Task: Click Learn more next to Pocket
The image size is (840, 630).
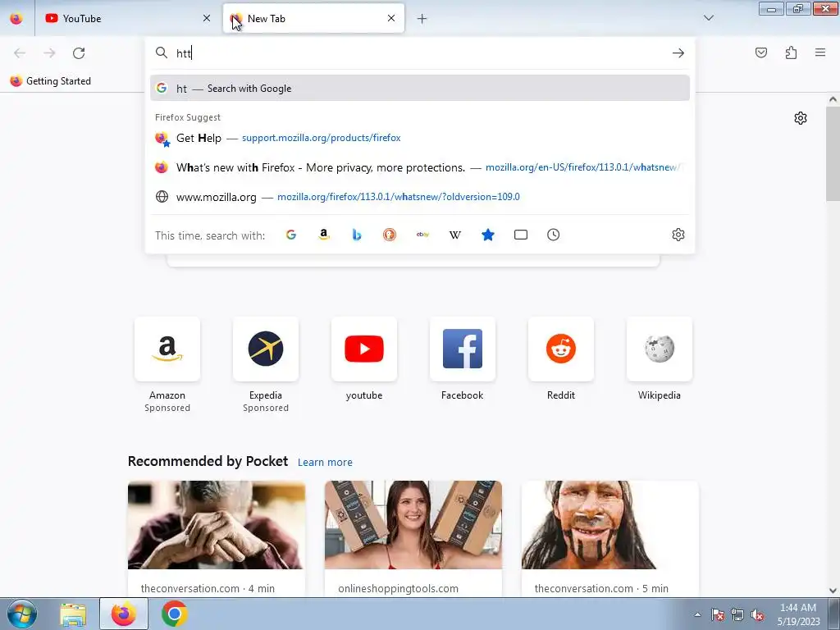Action: pyautogui.click(x=325, y=463)
